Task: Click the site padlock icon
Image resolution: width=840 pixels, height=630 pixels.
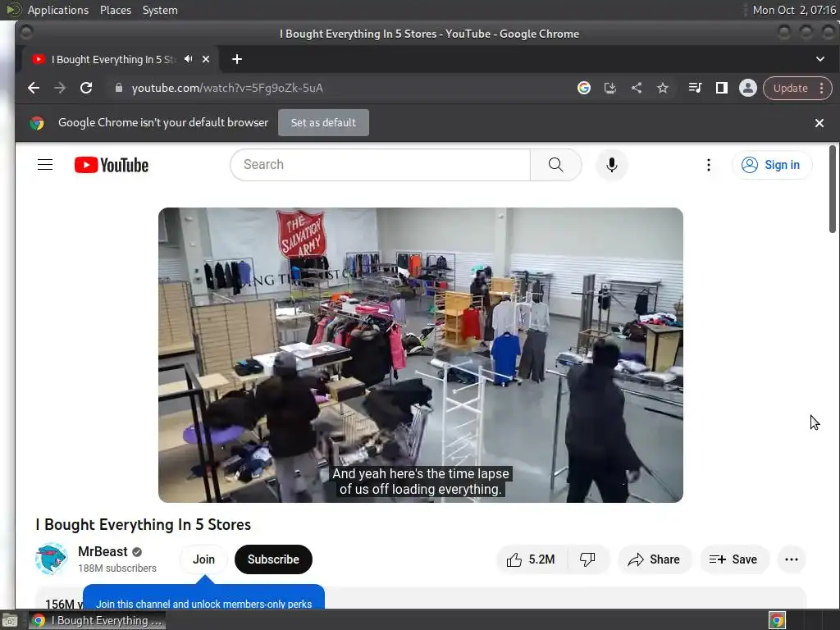Action: point(118,88)
